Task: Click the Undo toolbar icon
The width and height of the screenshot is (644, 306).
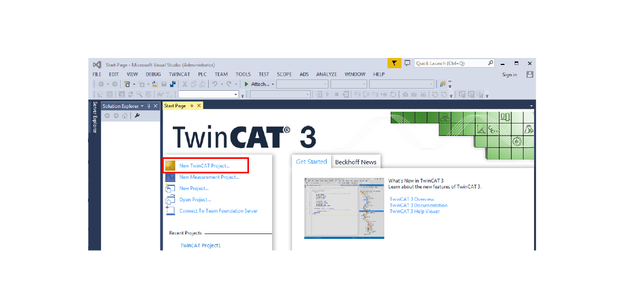Action: pyautogui.click(x=215, y=84)
